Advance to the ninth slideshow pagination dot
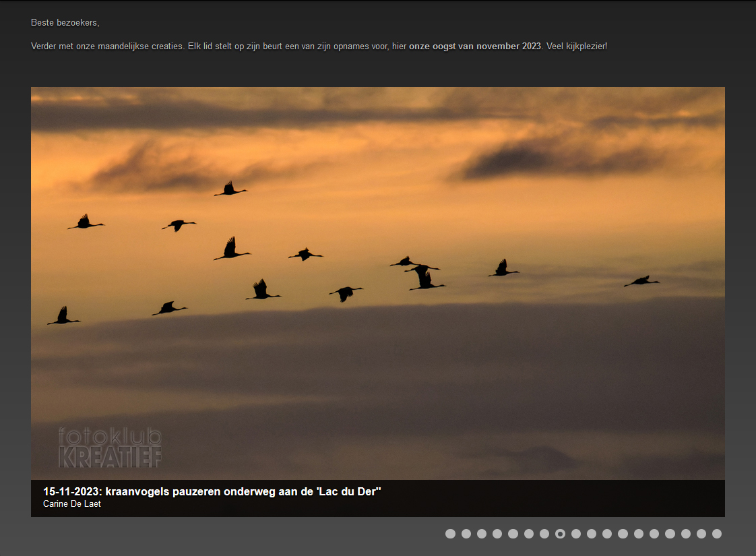The width and height of the screenshot is (756, 556). (576, 534)
